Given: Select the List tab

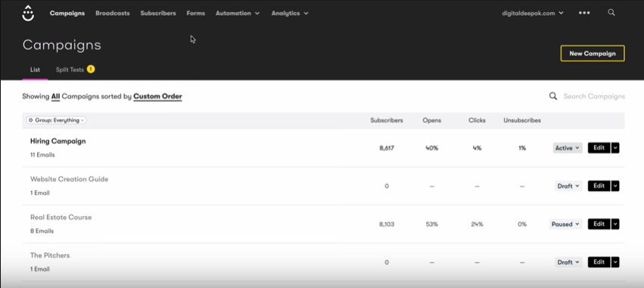Looking at the screenshot, I should [x=35, y=70].
